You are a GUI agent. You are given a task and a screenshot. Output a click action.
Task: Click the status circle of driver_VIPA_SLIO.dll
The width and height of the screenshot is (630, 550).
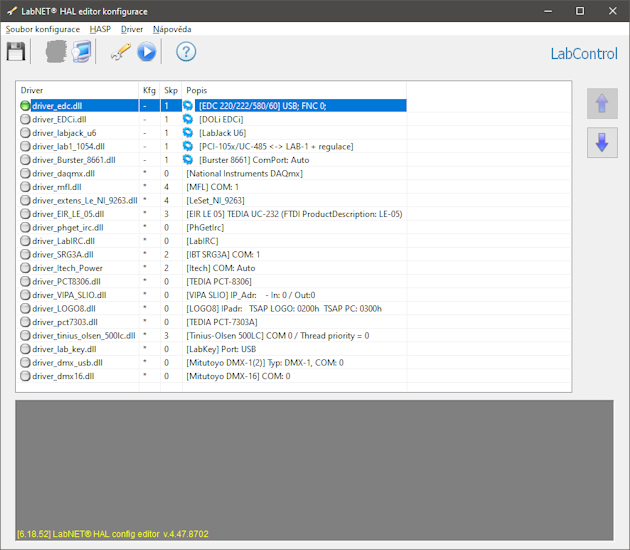(x=25, y=295)
